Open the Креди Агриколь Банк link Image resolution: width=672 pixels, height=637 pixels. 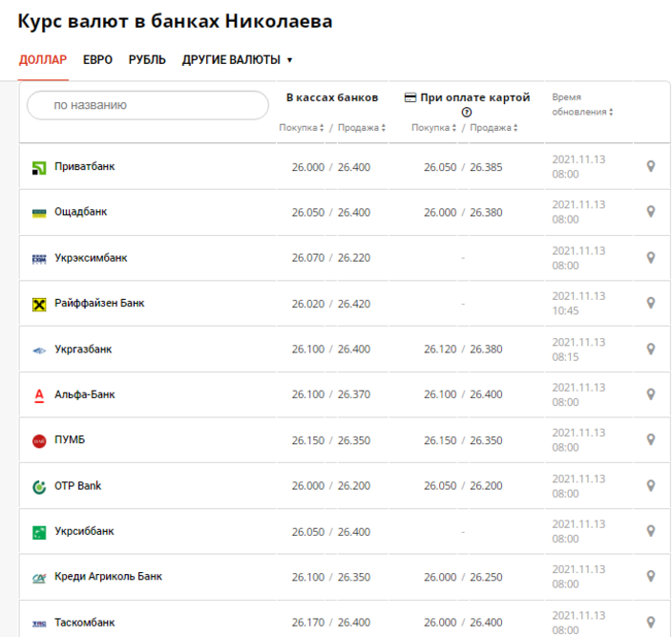coord(108,577)
